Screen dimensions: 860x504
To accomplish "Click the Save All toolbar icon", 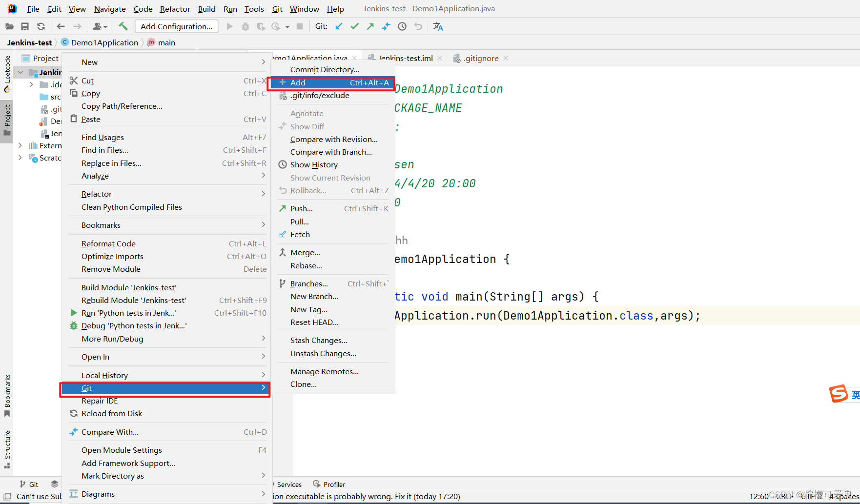I will 25,26.
